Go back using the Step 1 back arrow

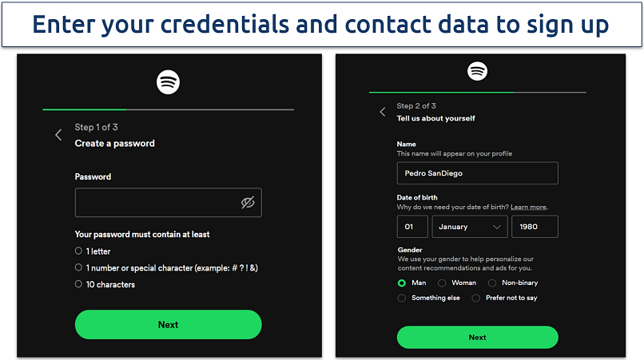[x=58, y=135]
